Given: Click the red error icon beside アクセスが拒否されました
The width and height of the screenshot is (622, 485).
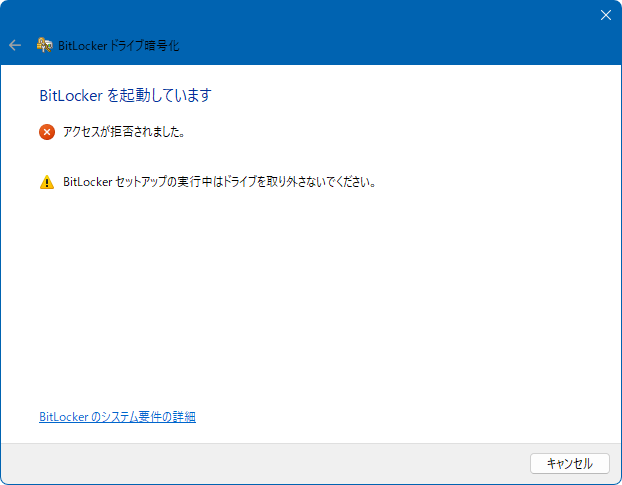Looking at the screenshot, I should click(x=47, y=132).
